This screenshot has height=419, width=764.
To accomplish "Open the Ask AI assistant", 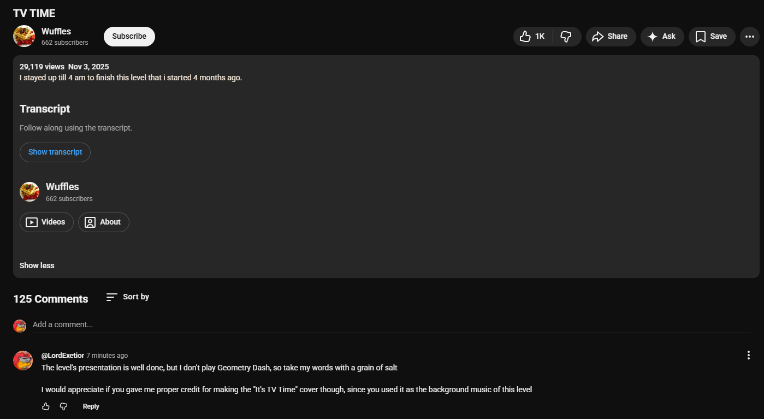I will 662,37.
